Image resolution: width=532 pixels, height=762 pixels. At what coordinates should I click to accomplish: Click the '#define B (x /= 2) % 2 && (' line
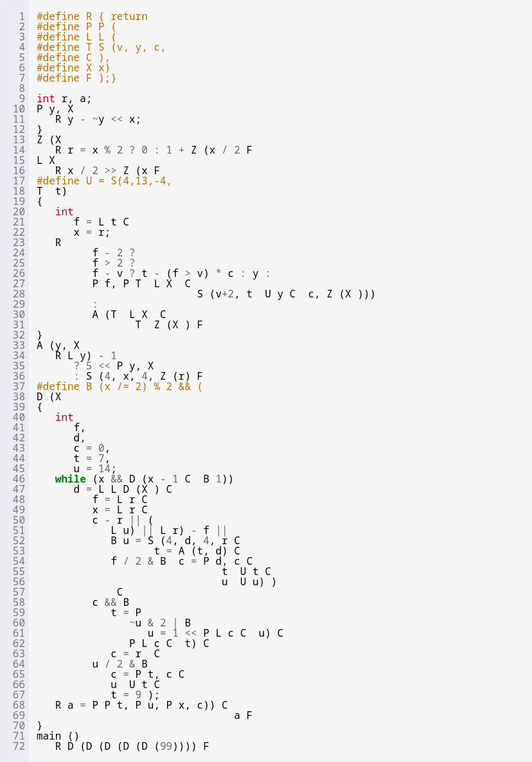[120, 386]
